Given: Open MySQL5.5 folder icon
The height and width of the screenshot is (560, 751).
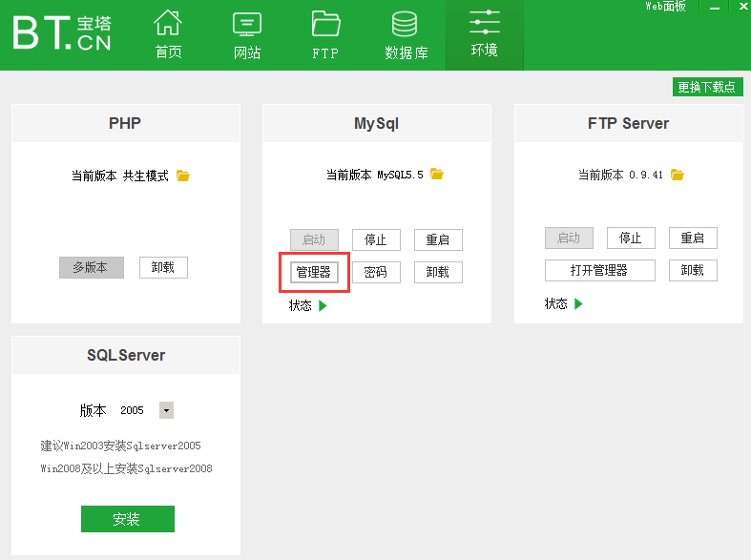Looking at the screenshot, I should [437, 174].
